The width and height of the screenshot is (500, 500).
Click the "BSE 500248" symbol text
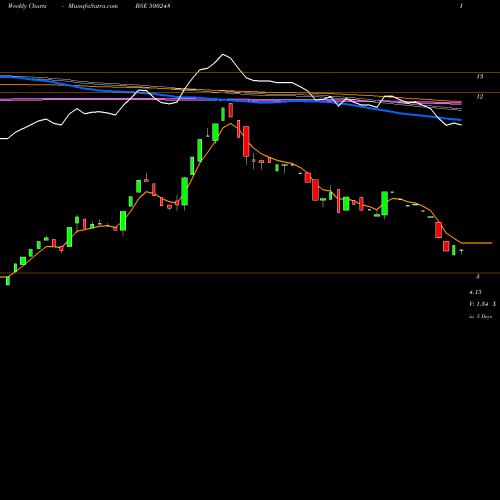click(x=153, y=6)
